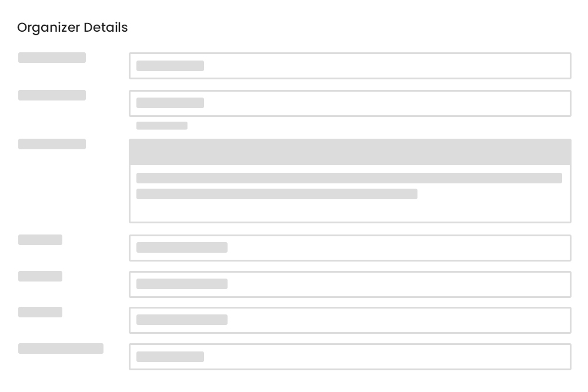Click the first description placeholder line
The width and height of the screenshot is (588, 392).
tap(349, 178)
